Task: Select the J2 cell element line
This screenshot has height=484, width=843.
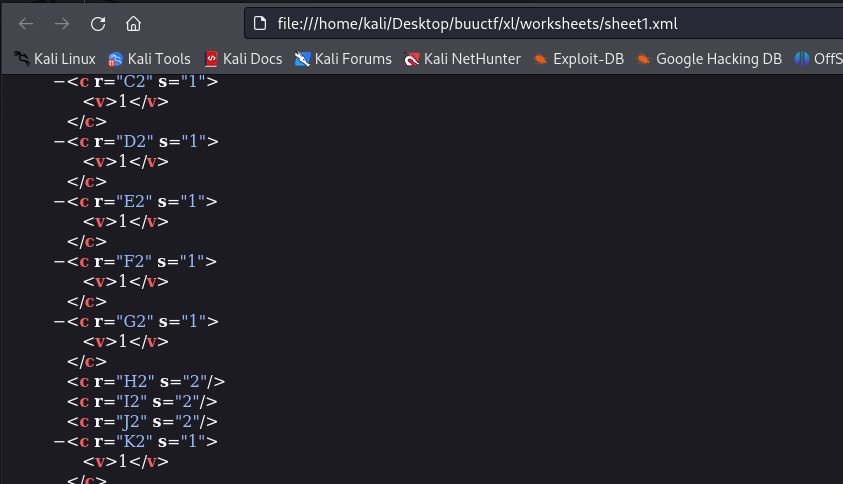Action: pyautogui.click(x=142, y=422)
